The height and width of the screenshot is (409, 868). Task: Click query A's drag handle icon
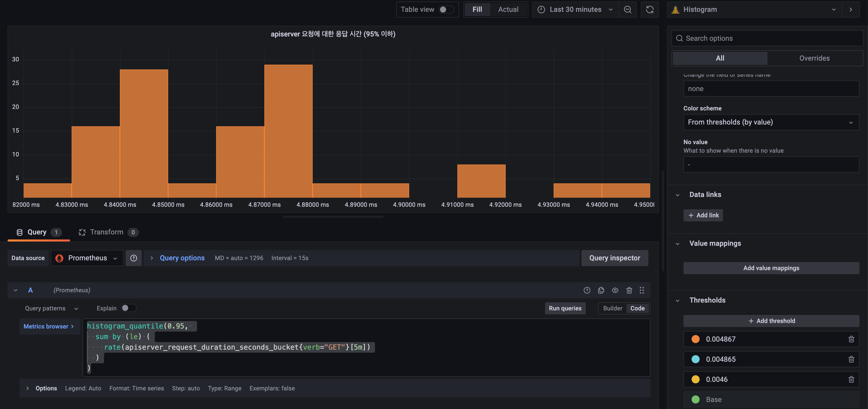click(642, 290)
